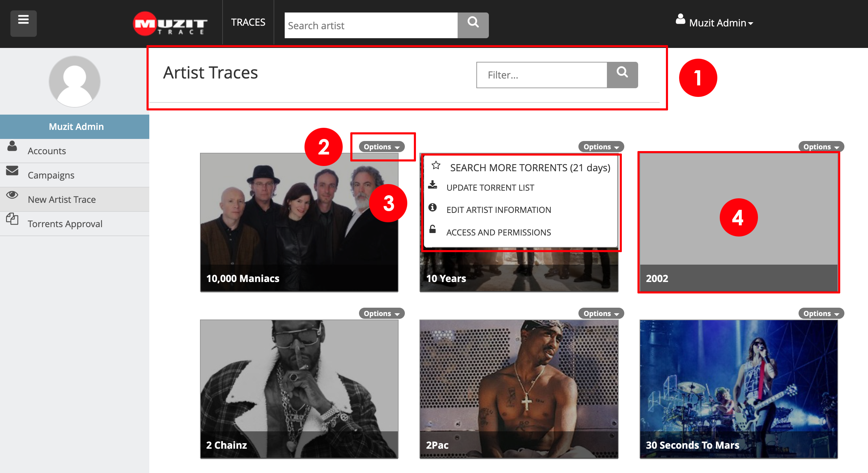Select EDIT ARTIST INFORMATION menu entry

point(520,210)
